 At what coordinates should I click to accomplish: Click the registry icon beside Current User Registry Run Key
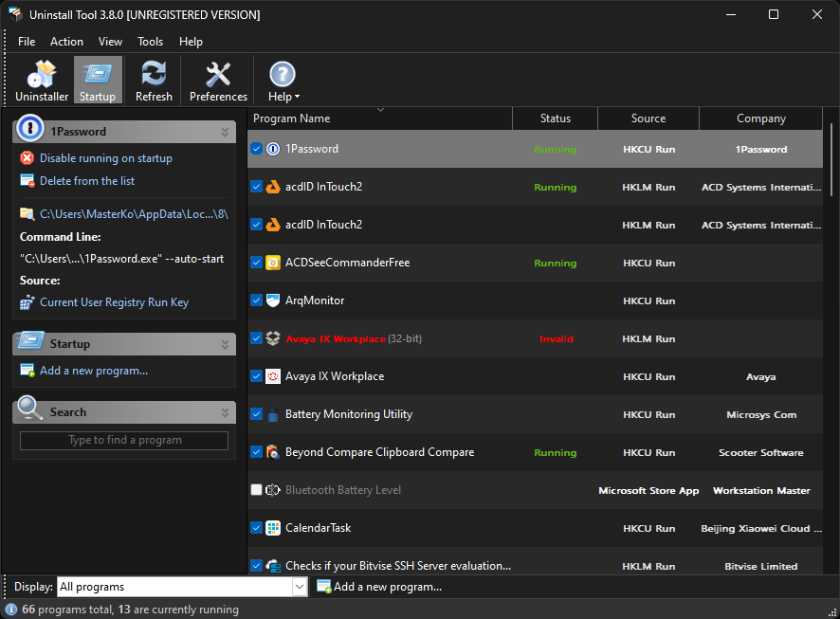click(x=27, y=302)
